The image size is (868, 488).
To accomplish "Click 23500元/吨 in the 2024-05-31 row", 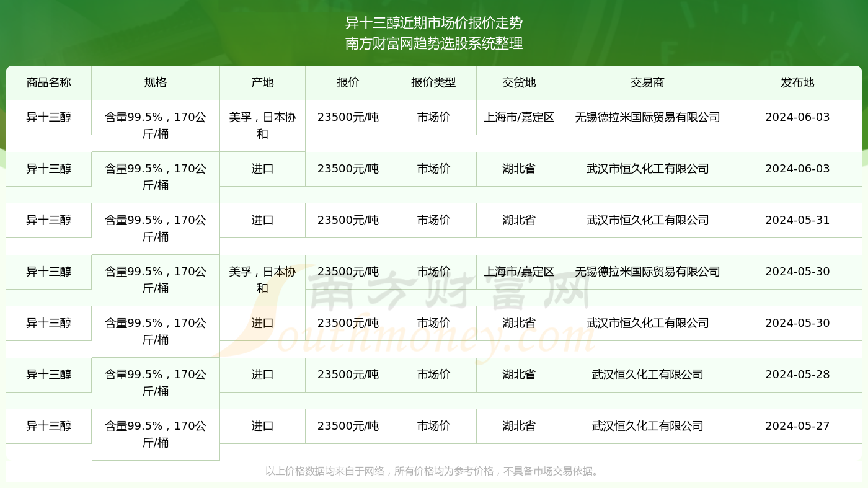I will point(348,220).
